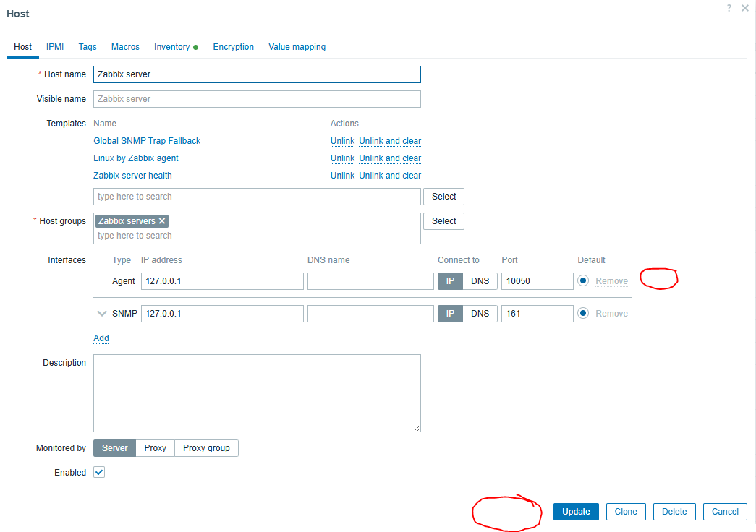Go to the Value mapping tab
This screenshot has width=756, height=532.
[297, 47]
